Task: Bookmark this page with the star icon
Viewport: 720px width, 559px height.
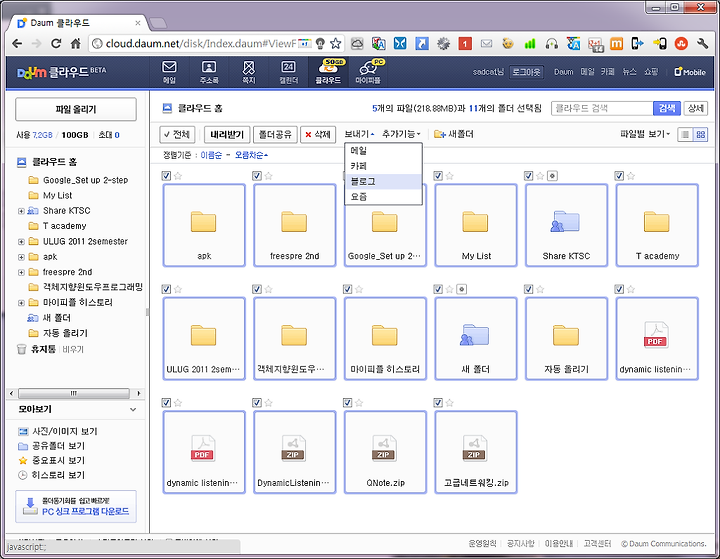Action: pos(336,44)
